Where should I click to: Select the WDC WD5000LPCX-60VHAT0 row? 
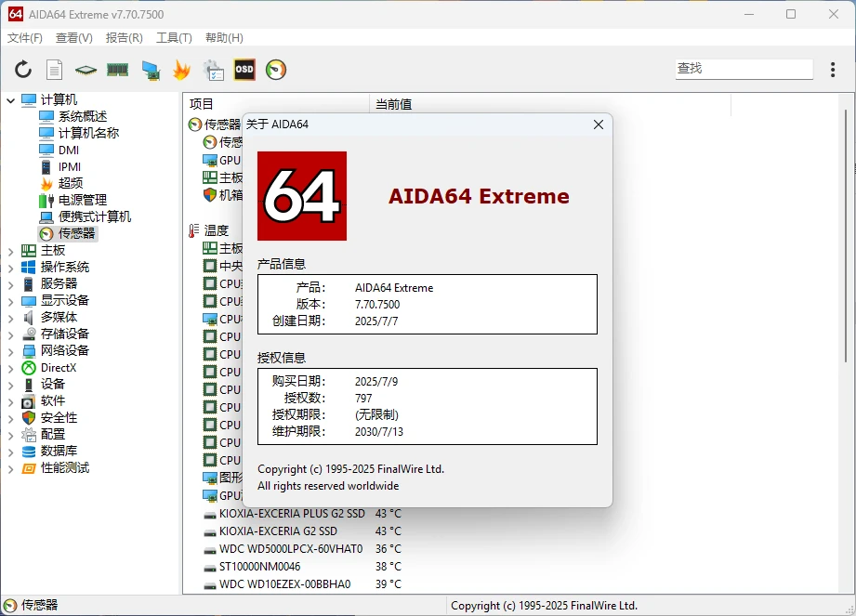pyautogui.click(x=290, y=549)
